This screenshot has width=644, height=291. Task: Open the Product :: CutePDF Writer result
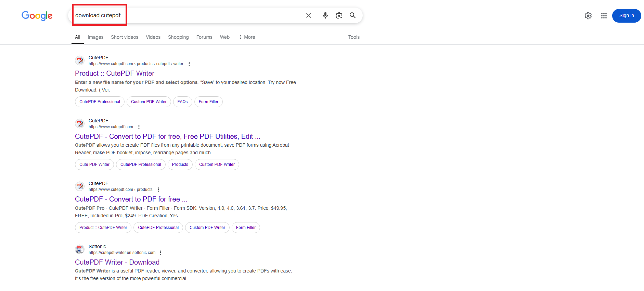tap(115, 73)
